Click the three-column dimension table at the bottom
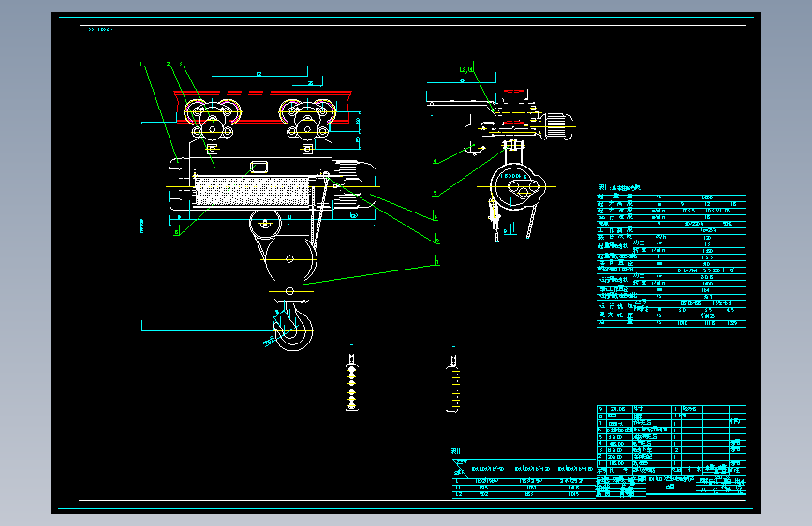Screen dimensions: 812x526 click(524, 478)
